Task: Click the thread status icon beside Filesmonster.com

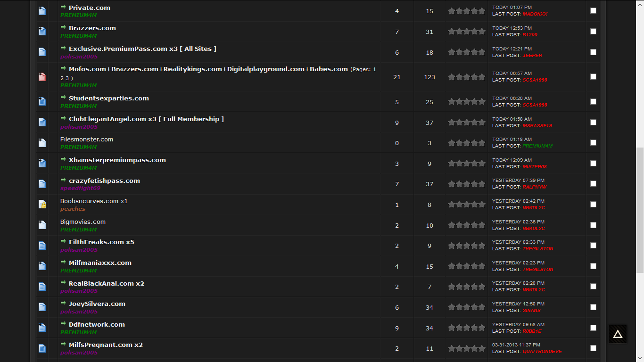Action: click(42, 143)
